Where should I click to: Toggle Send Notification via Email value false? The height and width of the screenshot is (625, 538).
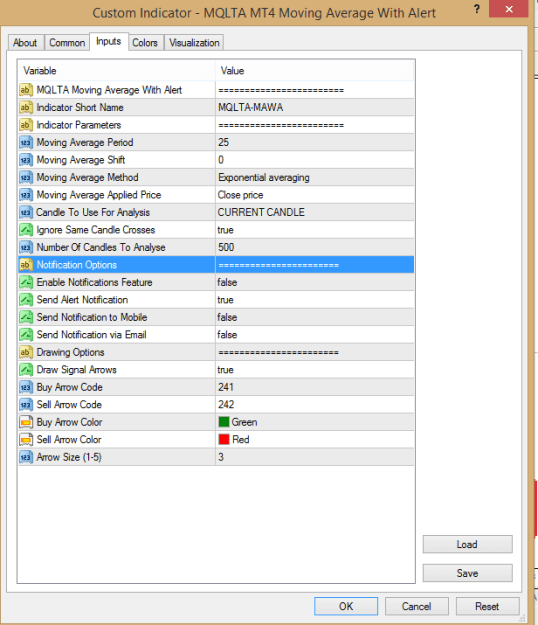pyautogui.click(x=227, y=335)
